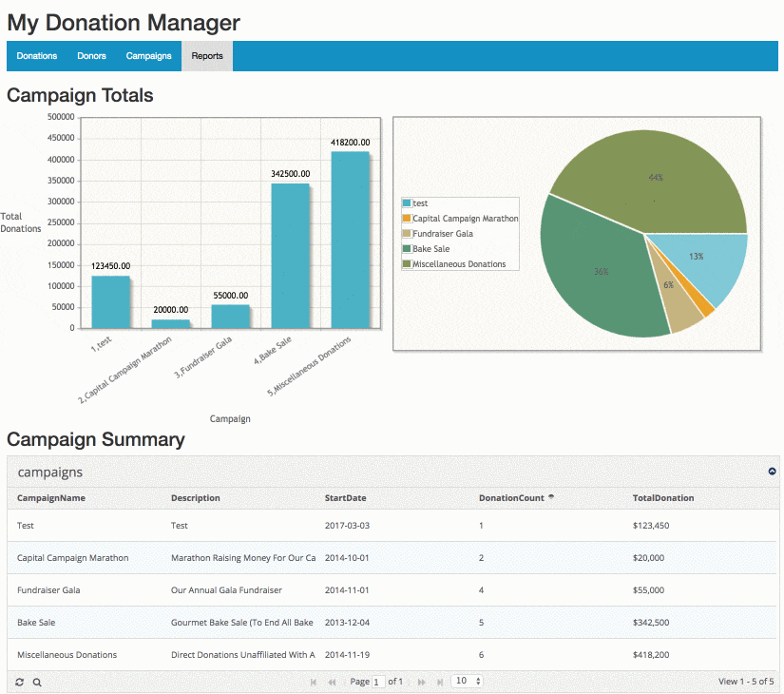Click the DonationCount sort arrow
This screenshot has height=694, width=784.
coord(551,497)
